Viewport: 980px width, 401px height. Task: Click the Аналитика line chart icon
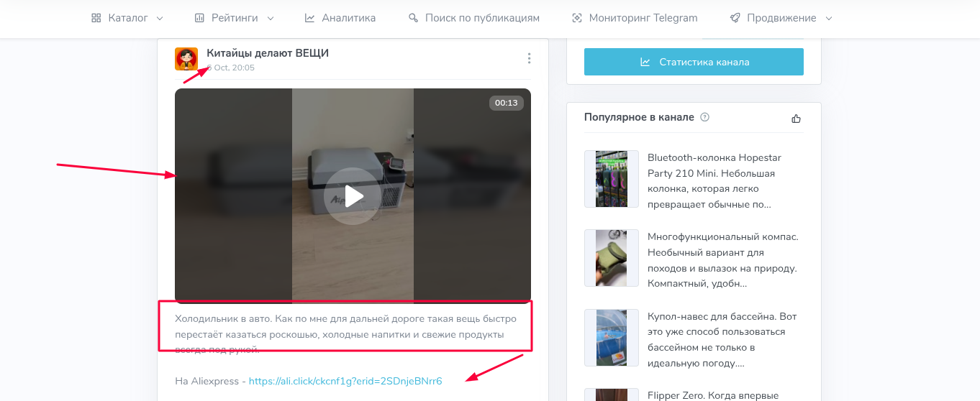(x=310, y=18)
